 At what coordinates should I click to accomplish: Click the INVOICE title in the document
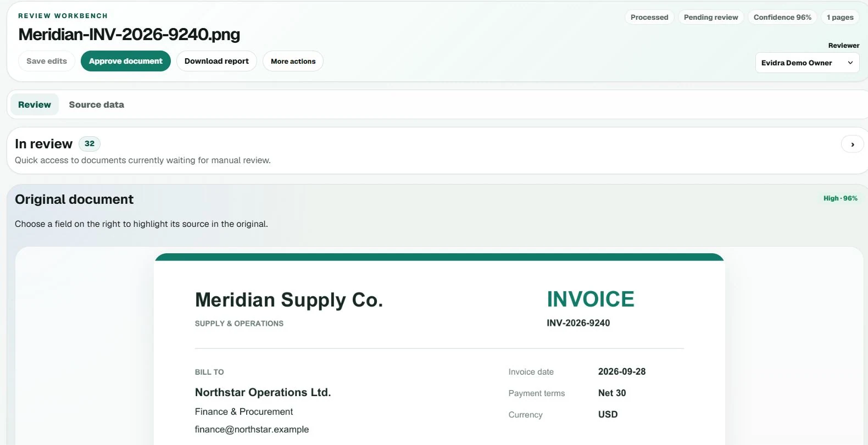[591, 299]
